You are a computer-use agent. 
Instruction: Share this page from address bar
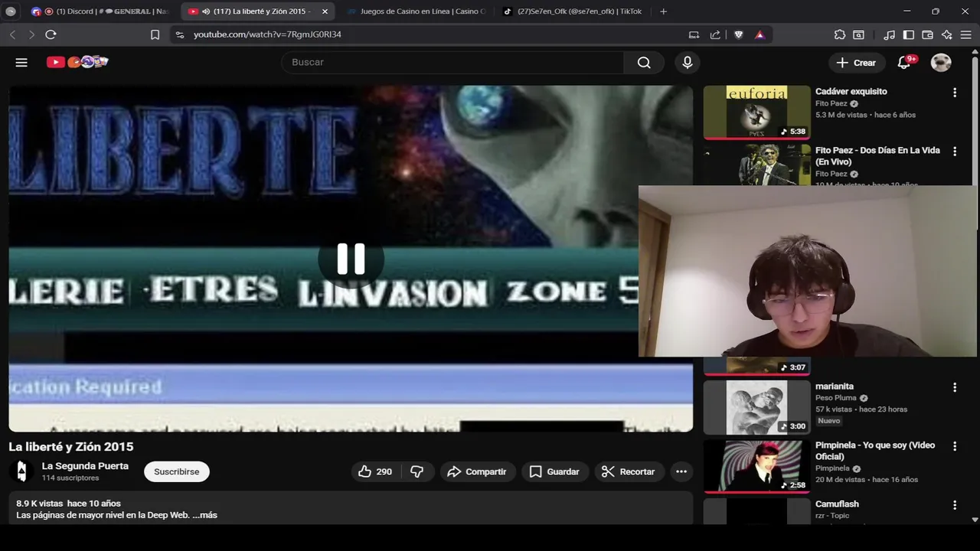click(715, 34)
